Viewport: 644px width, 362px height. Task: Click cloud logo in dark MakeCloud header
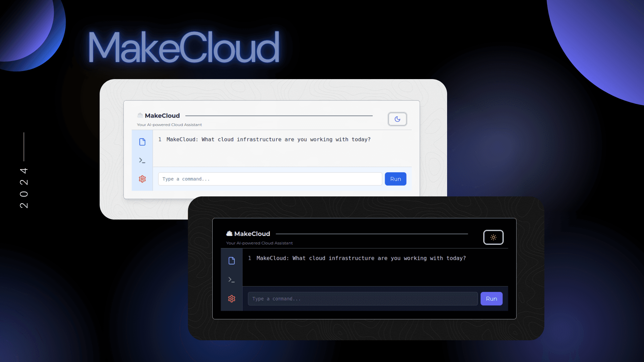(229, 234)
